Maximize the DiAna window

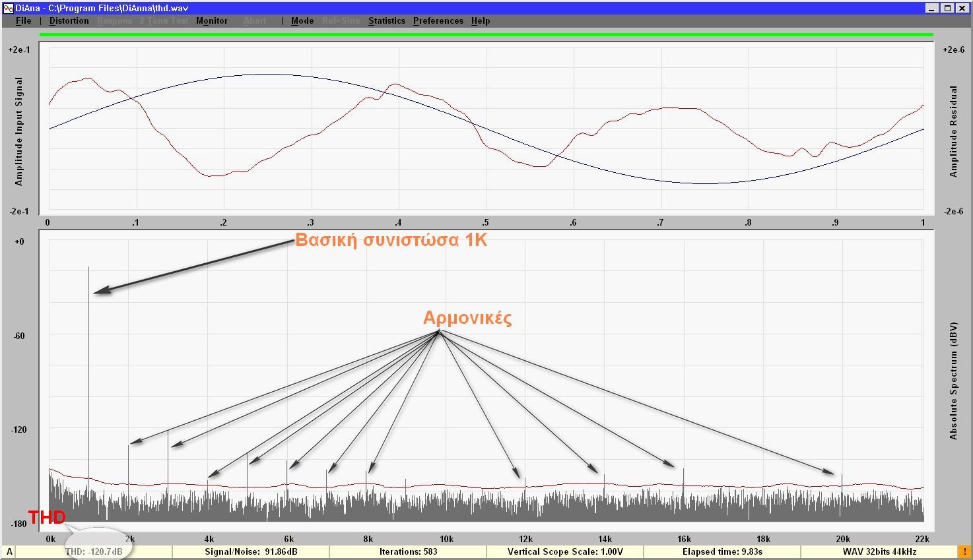(947, 8)
